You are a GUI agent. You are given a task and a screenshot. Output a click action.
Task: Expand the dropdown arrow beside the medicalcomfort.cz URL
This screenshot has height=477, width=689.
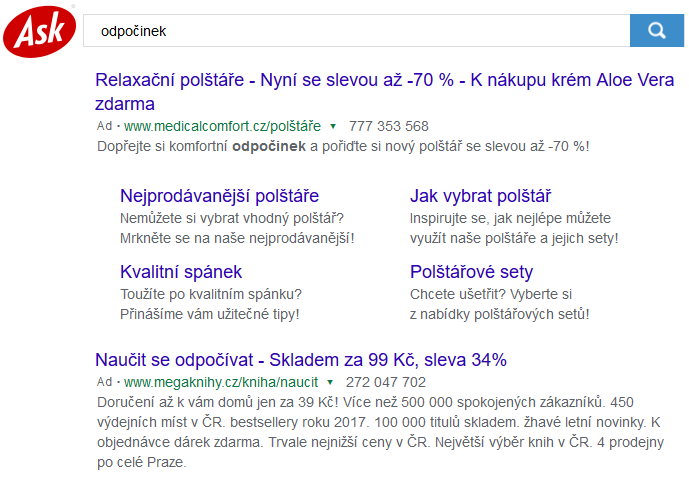click(x=333, y=126)
